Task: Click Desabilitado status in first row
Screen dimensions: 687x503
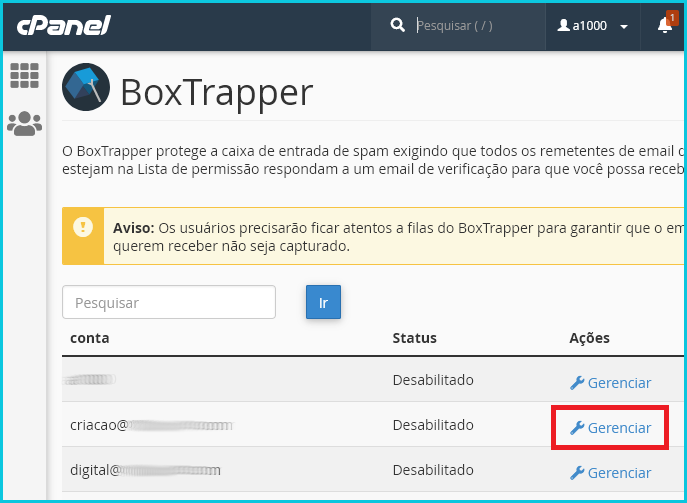Action: (x=433, y=380)
